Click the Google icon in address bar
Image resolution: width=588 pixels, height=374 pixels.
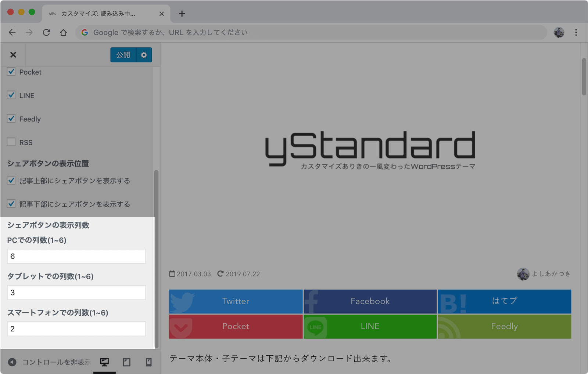click(x=85, y=32)
